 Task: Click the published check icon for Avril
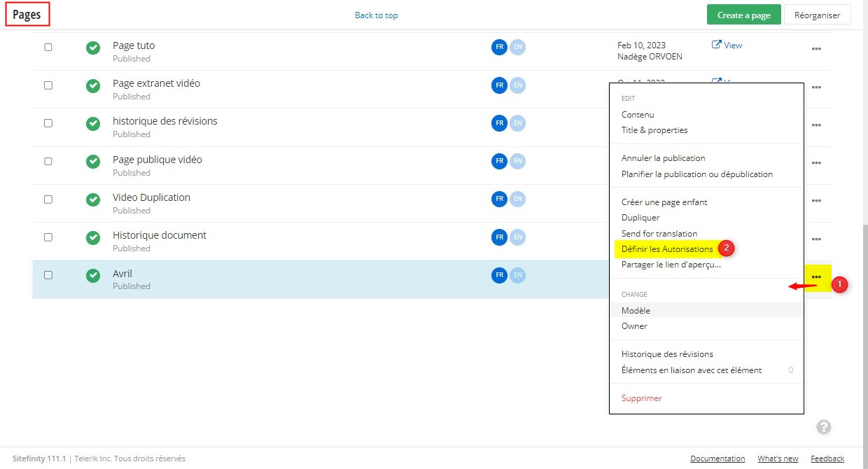pos(93,276)
